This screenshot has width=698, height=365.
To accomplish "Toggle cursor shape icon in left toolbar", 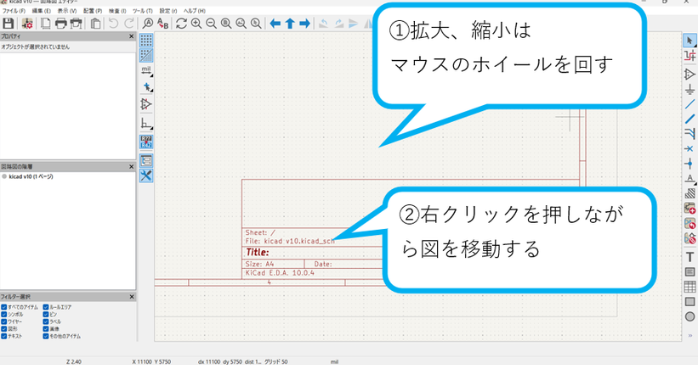I will [x=146, y=87].
